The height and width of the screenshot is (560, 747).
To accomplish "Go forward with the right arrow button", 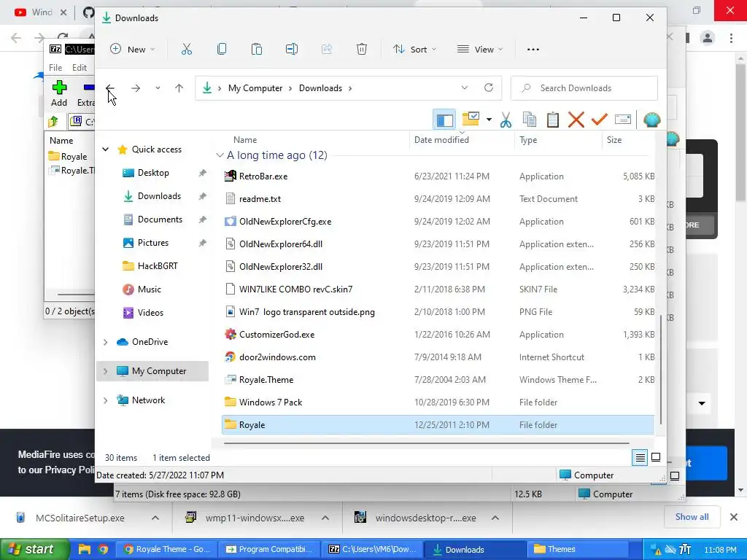I will pyautogui.click(x=136, y=88).
